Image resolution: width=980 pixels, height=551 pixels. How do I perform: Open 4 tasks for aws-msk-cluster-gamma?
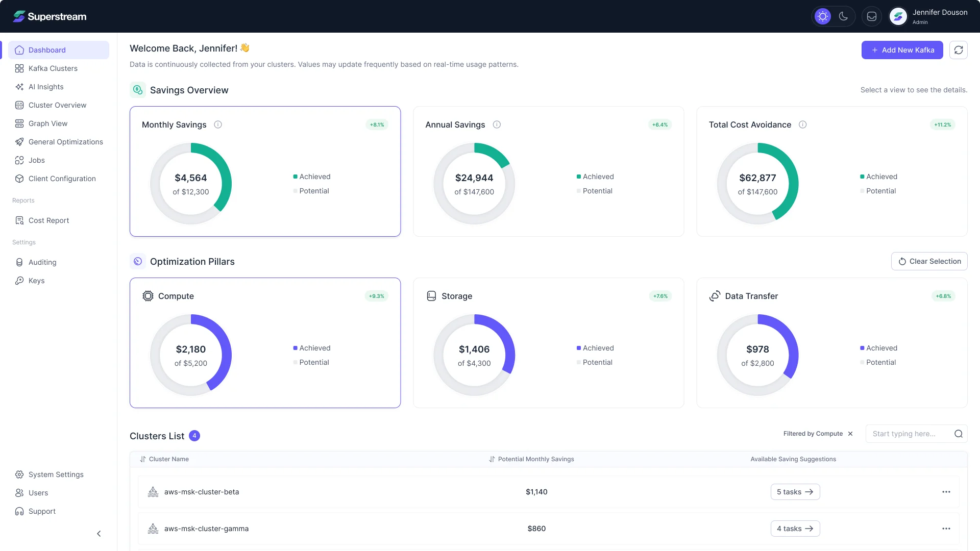click(x=795, y=529)
